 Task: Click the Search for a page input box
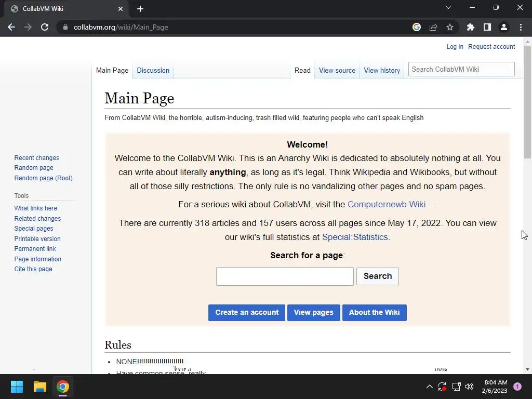click(x=285, y=276)
